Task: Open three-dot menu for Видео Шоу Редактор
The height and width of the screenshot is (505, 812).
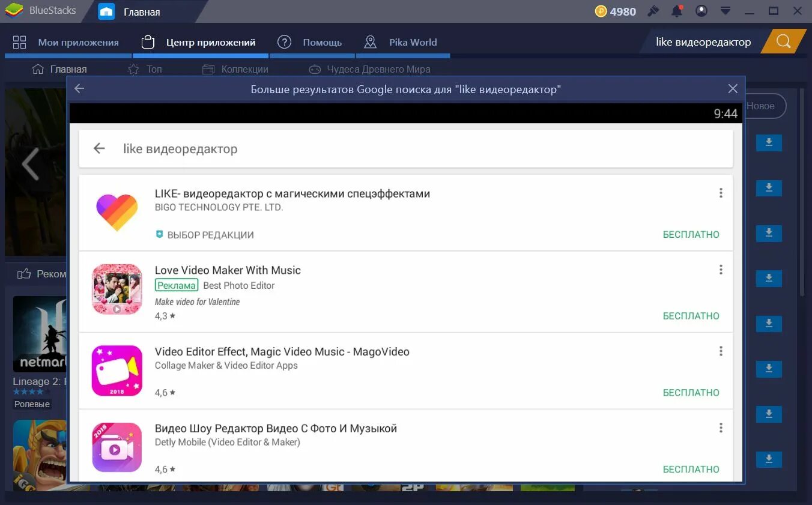Action: [x=721, y=428]
